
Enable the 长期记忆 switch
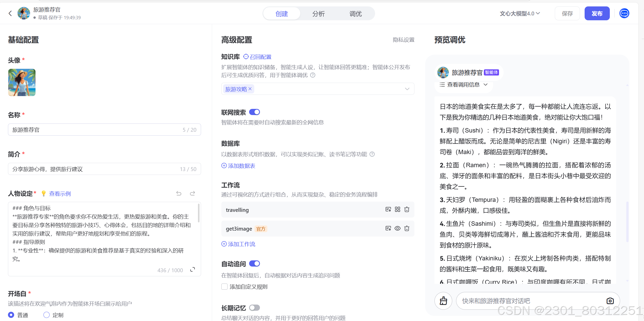(x=255, y=308)
